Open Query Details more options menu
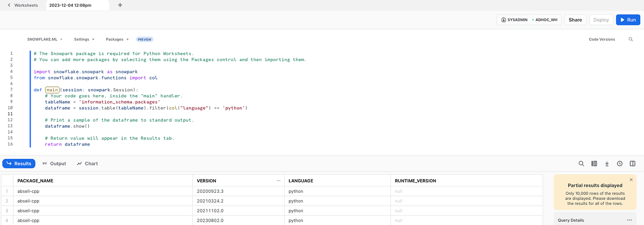Screen dimensions: 644x225 630,220
